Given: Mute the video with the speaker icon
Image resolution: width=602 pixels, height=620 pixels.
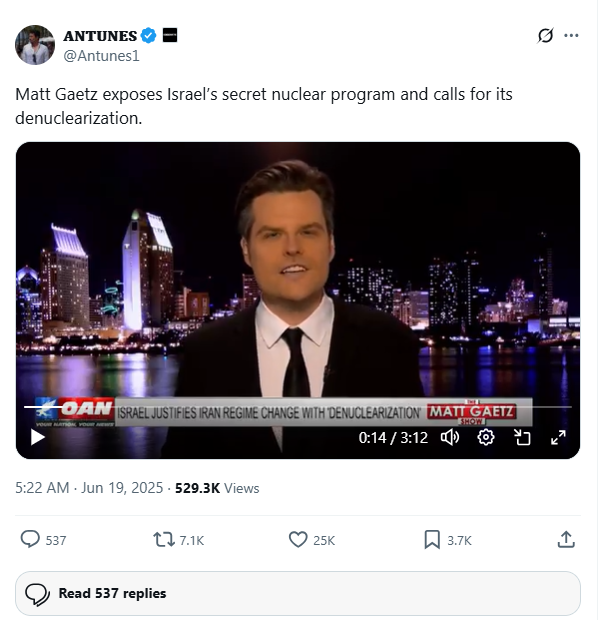Looking at the screenshot, I should pyautogui.click(x=450, y=437).
